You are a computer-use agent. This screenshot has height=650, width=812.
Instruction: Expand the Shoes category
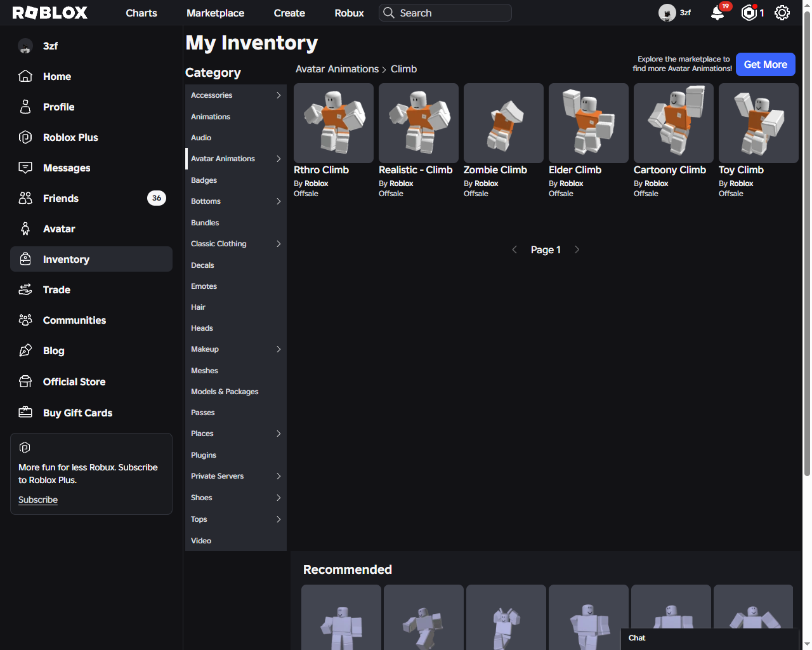tap(278, 498)
